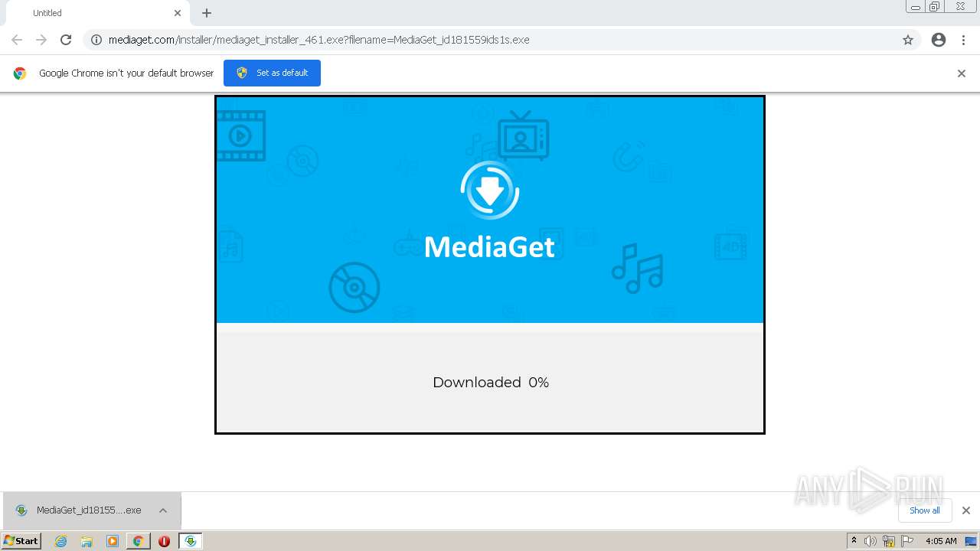The height and width of the screenshot is (551, 980).
Task: Click the Downloaded 0% progress text
Action: point(491,382)
